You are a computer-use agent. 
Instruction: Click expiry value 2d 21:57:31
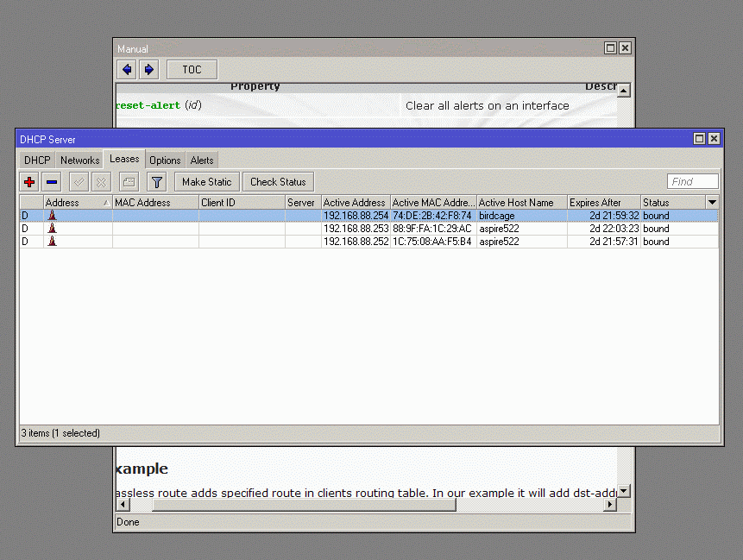click(x=614, y=241)
